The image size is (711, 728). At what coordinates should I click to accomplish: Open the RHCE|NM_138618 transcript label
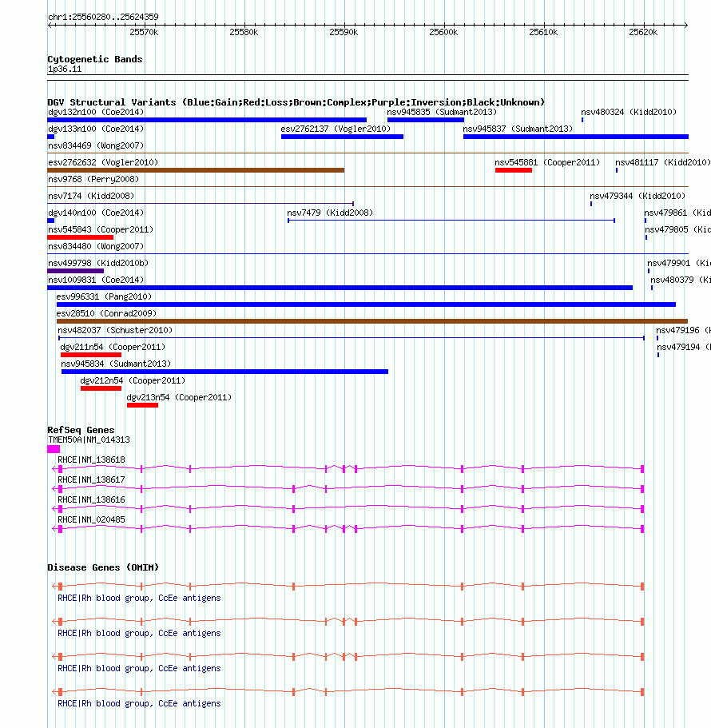[91, 459]
